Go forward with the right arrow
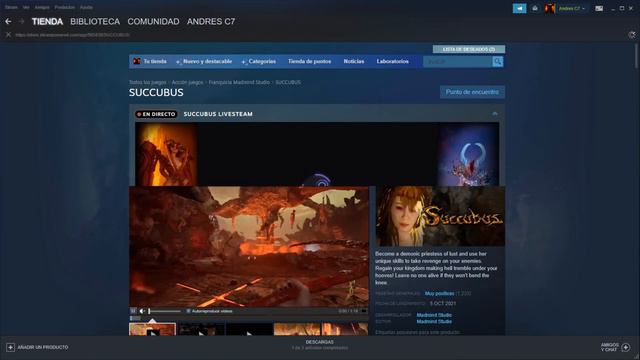 [x=22, y=21]
